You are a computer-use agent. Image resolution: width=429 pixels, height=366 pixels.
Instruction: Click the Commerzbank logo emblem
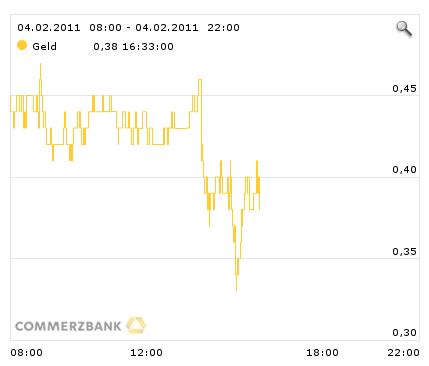pyautogui.click(x=136, y=325)
